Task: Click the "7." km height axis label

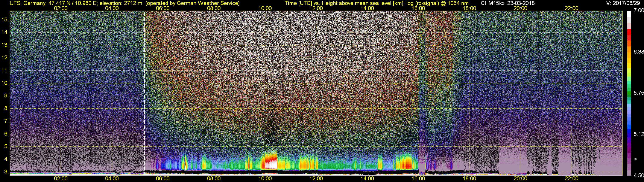Action: click(6, 121)
